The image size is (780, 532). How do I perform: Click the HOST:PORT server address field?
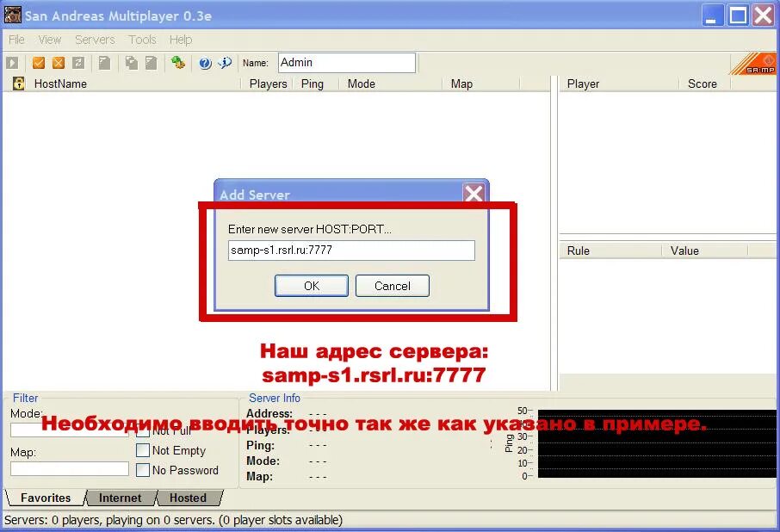[352, 251]
